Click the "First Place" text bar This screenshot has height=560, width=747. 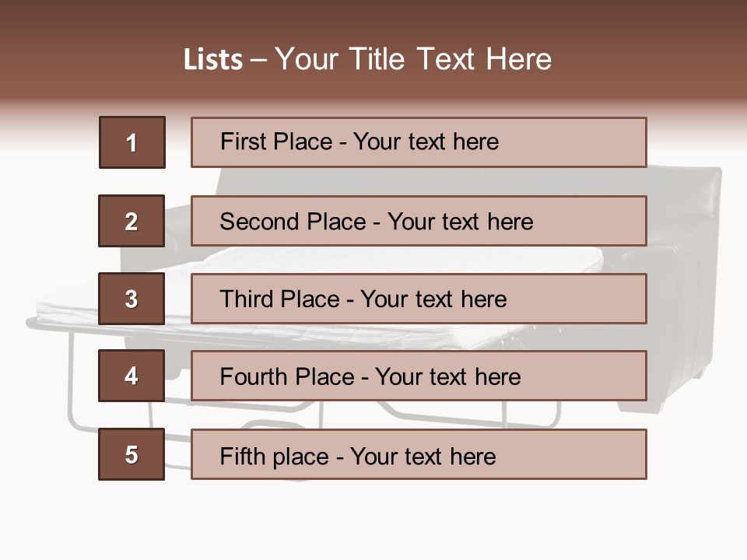(419, 142)
